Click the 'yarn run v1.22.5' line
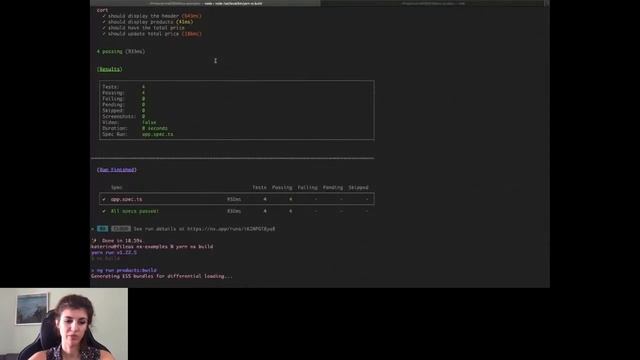Screen dimensions: 640x360 [x=114, y=253]
